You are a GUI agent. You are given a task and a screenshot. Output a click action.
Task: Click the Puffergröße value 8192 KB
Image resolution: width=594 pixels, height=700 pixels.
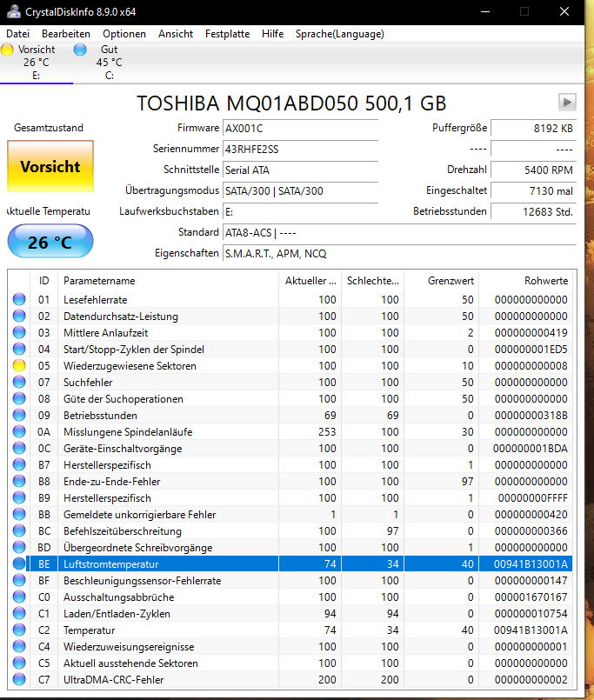tap(533, 129)
